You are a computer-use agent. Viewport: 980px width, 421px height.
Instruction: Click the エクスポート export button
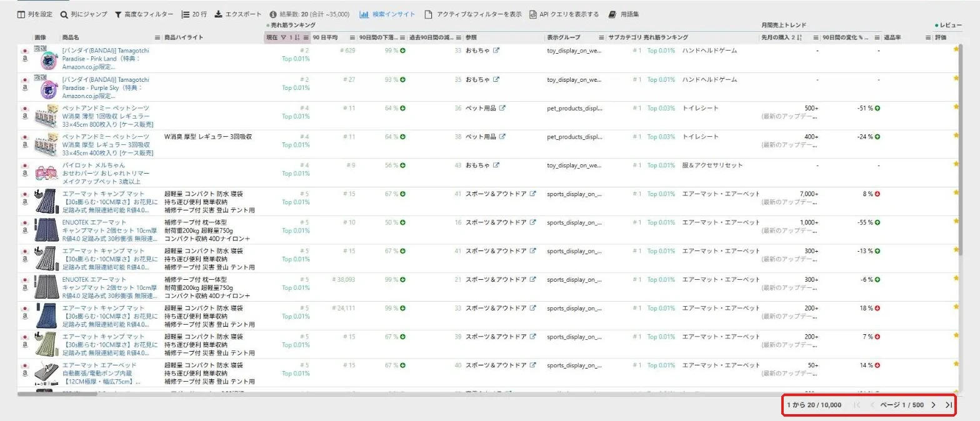pyautogui.click(x=238, y=14)
